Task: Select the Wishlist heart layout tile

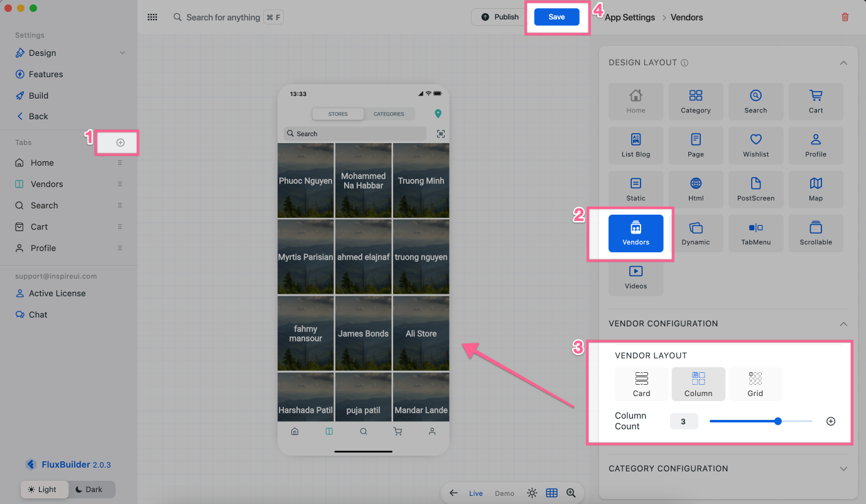Action: click(755, 146)
